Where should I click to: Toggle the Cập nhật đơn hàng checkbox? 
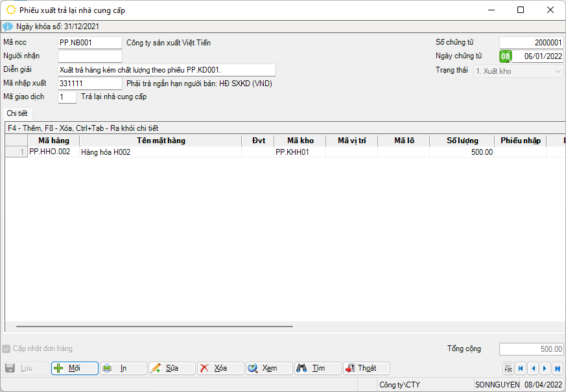6,349
